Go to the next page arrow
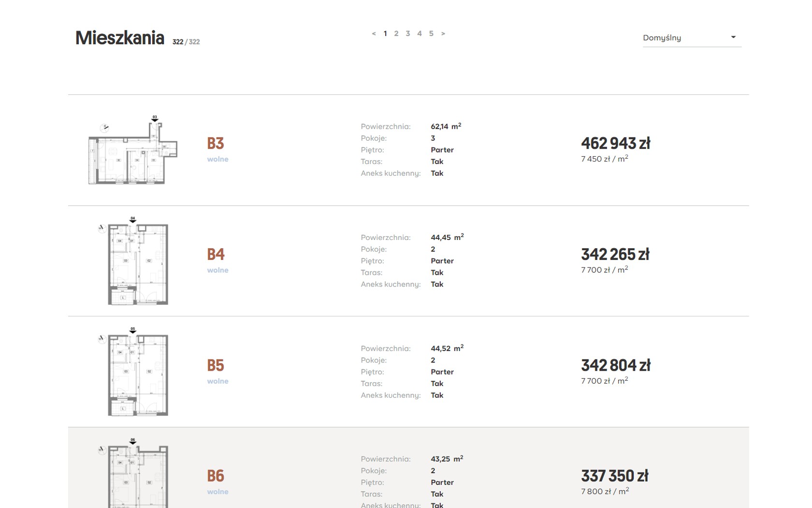Screen dimensions: 812x508 pyautogui.click(x=443, y=33)
